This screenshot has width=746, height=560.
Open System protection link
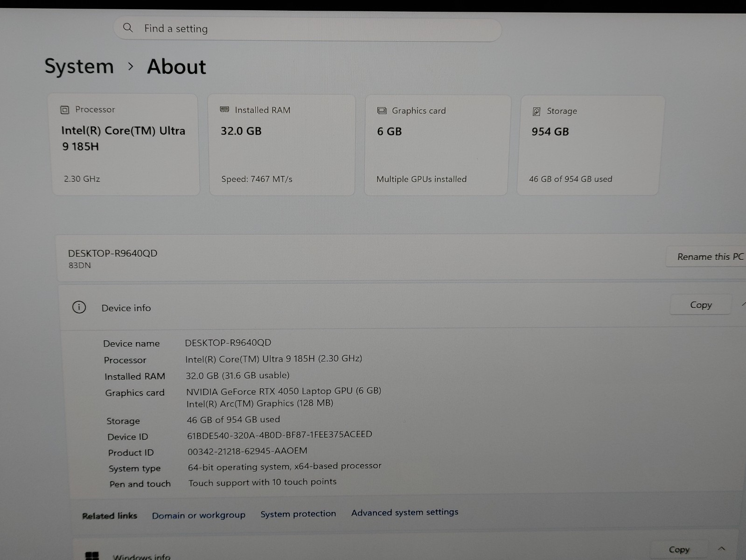tap(298, 514)
